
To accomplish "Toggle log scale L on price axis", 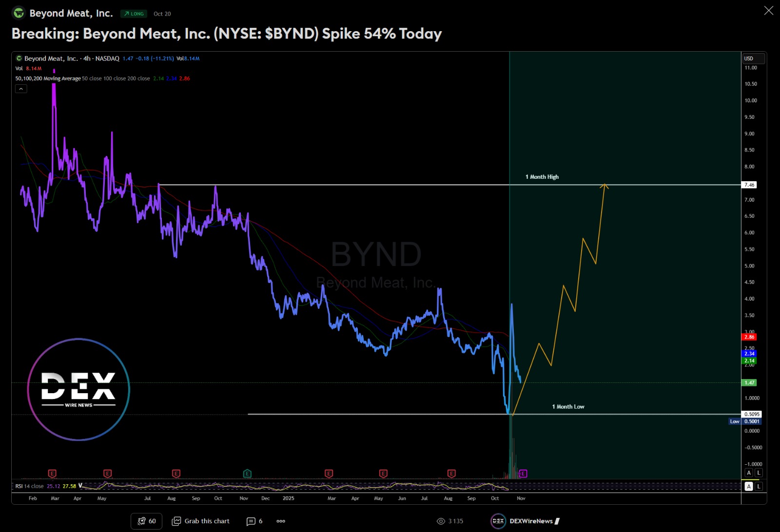I will (x=759, y=473).
